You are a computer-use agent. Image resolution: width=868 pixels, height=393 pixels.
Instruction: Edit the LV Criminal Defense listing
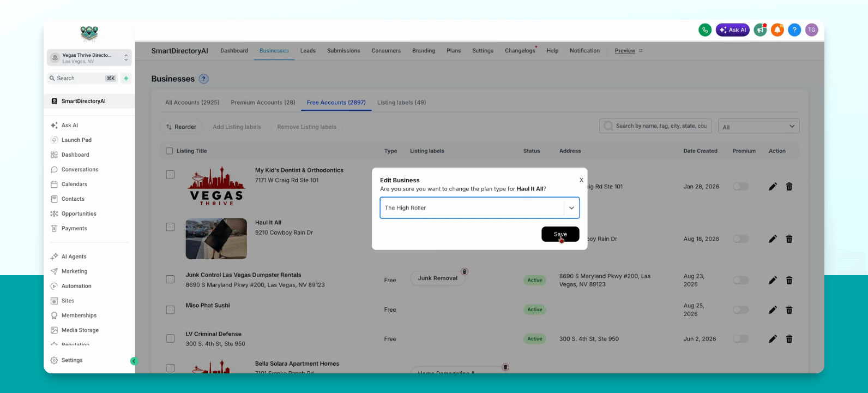773,339
